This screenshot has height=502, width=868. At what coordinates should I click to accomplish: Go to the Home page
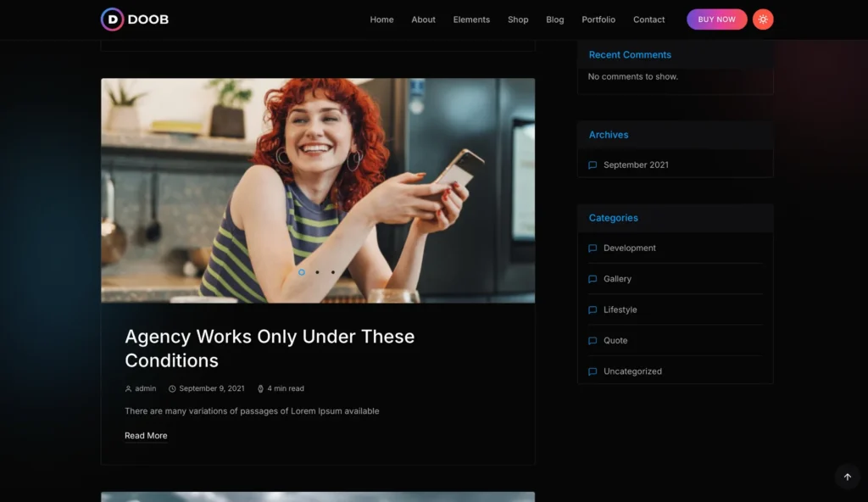click(x=381, y=20)
